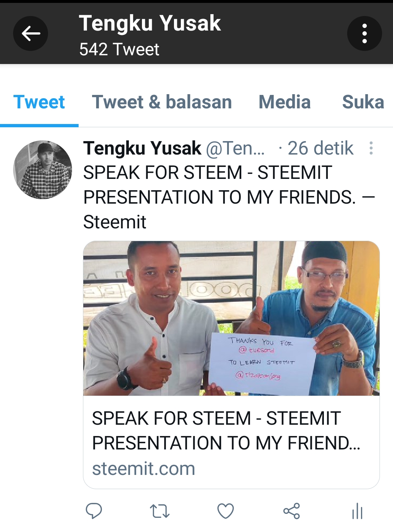The image size is (393, 532).
Task: Open the link card preview photo
Action: point(231,318)
